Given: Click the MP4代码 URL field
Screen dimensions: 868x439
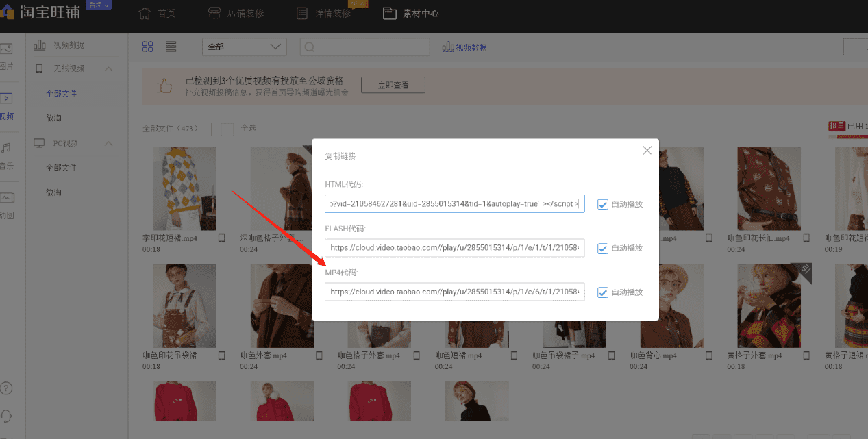Looking at the screenshot, I should point(455,292).
